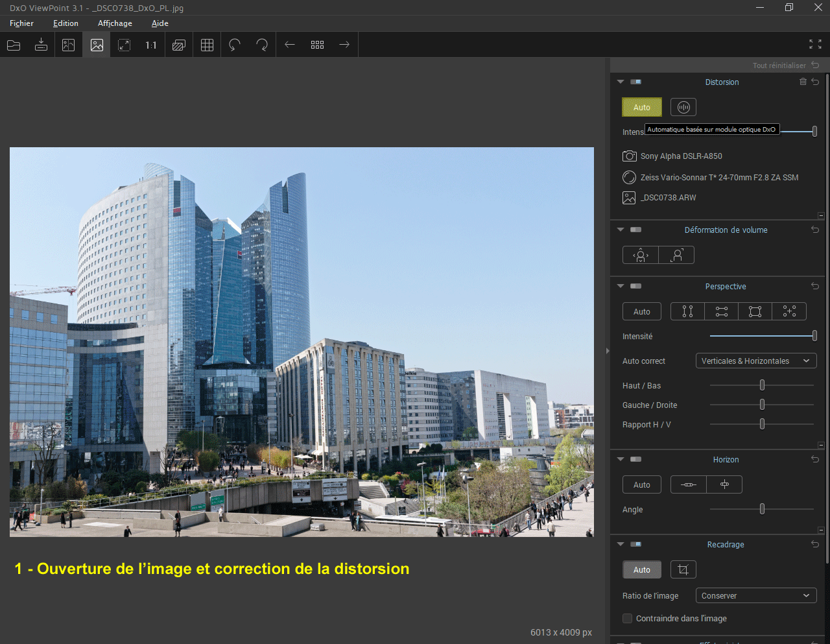
Task: Choose force rectangle perspective tool
Action: pos(755,311)
